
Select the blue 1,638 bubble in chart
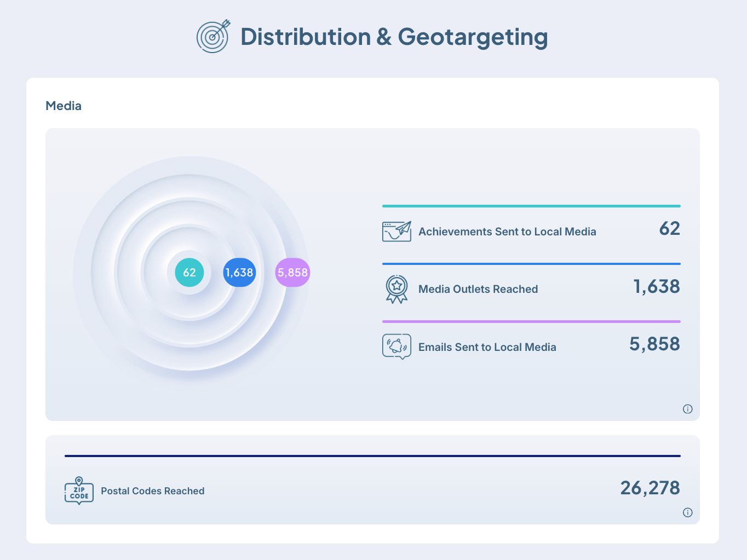point(239,273)
